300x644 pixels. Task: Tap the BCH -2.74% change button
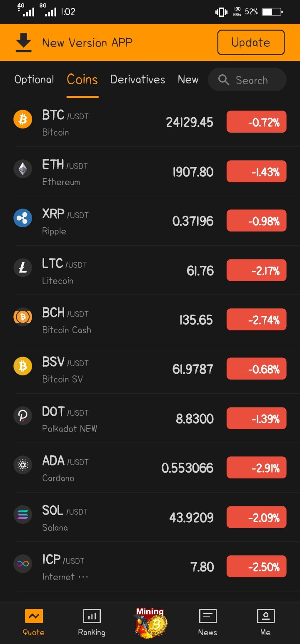(256, 319)
